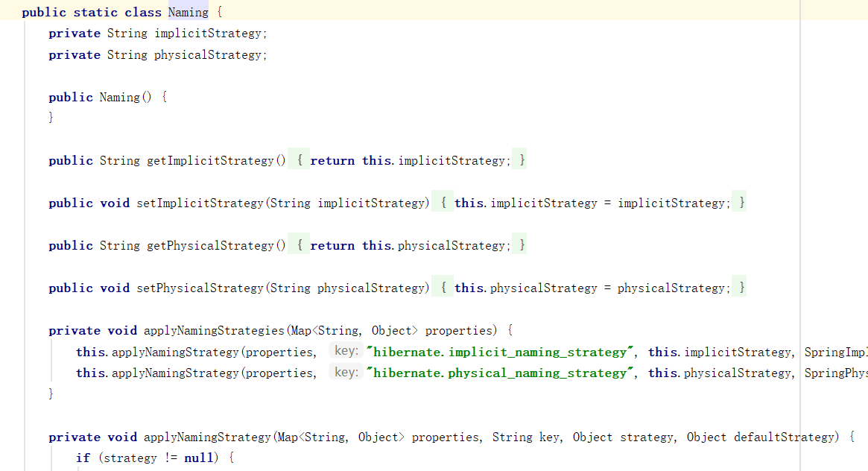Screen dimensions: 868x471
Task: Place cursor in the Naming constructor name
Action: [x=118, y=97]
